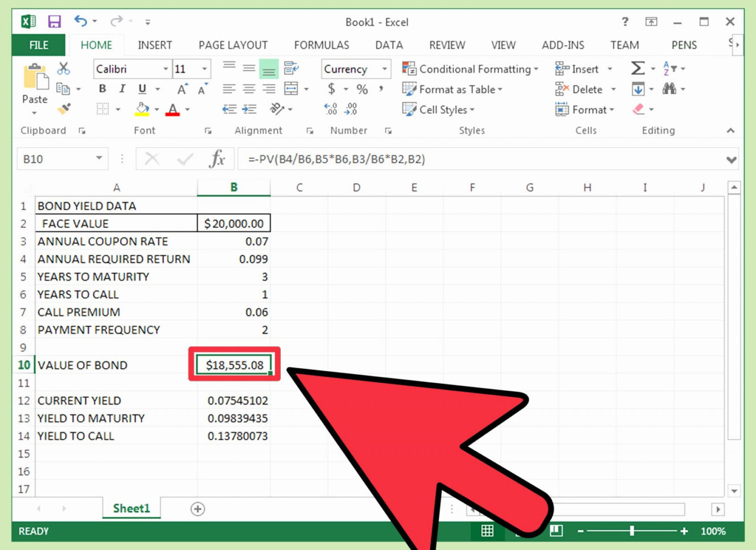Screen dimensions: 756x550
Task: Switch to the INSERT tab
Action: click(155, 45)
